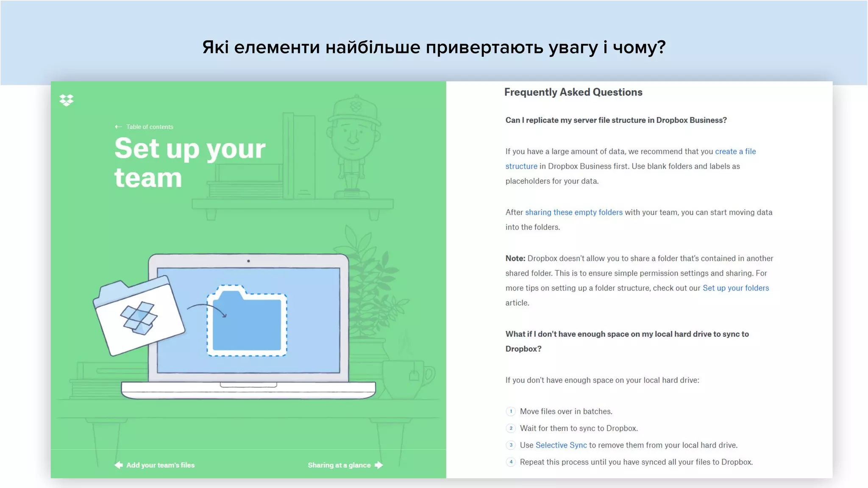Click the 'Frequently Asked Questions' heading
868x488 pixels.
pyautogui.click(x=573, y=92)
